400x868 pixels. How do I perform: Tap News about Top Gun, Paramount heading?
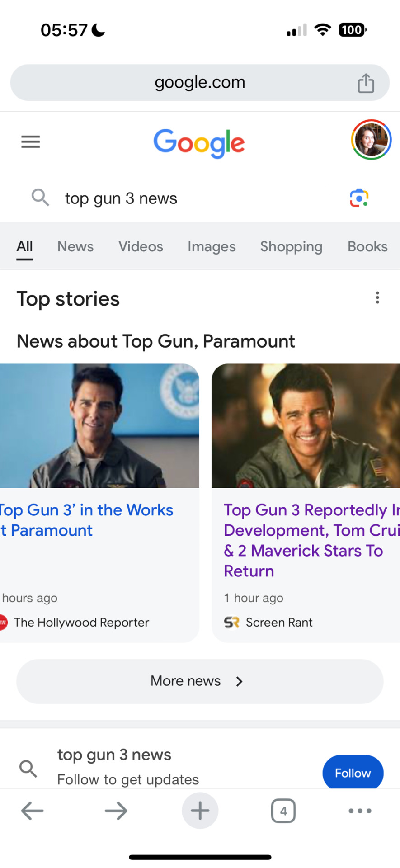click(156, 342)
